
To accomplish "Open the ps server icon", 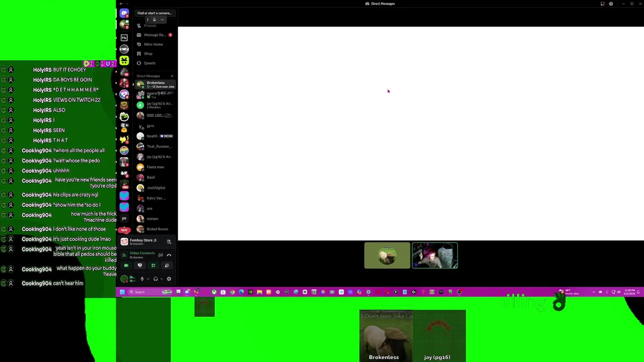I will [124, 219].
